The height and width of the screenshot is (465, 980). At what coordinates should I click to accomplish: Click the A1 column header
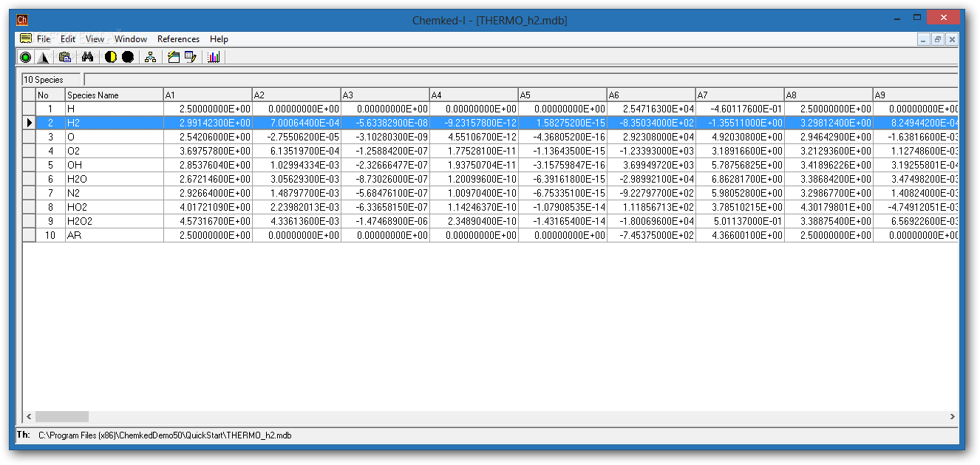click(208, 95)
